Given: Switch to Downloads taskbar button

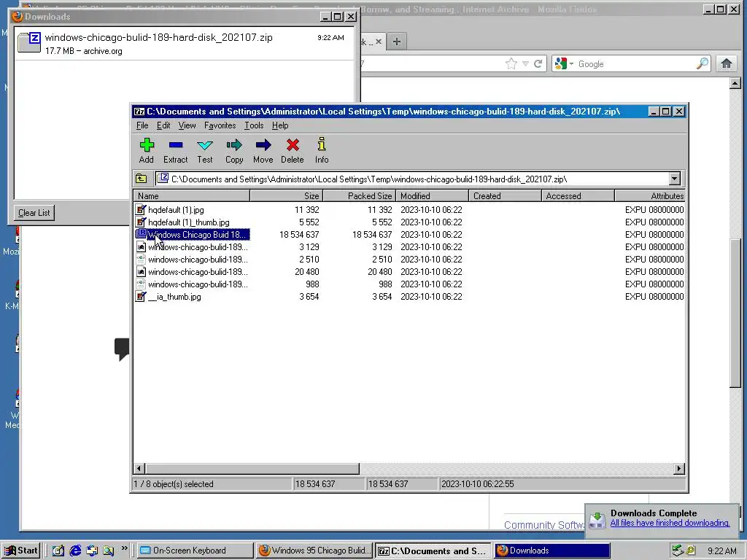Looking at the screenshot, I should pos(551,551).
